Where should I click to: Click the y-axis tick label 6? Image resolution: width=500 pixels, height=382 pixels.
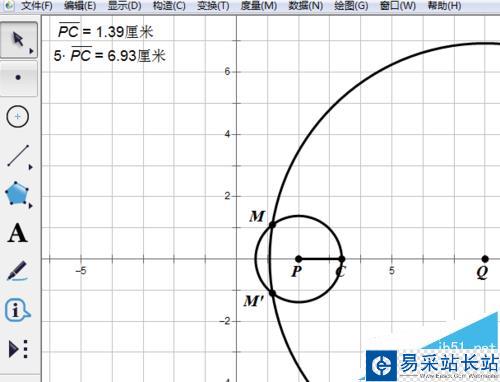227,71
